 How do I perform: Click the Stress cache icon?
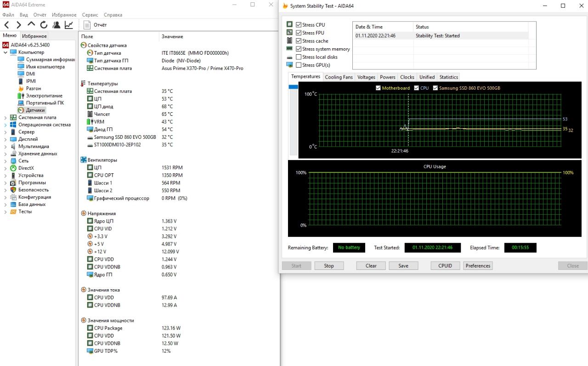(x=290, y=41)
